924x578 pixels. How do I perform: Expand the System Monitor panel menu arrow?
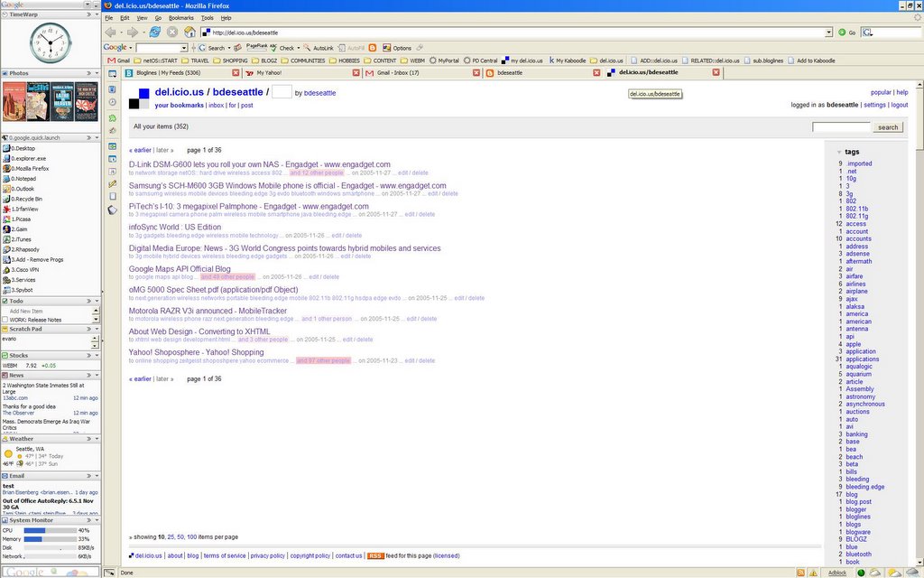pos(97,520)
